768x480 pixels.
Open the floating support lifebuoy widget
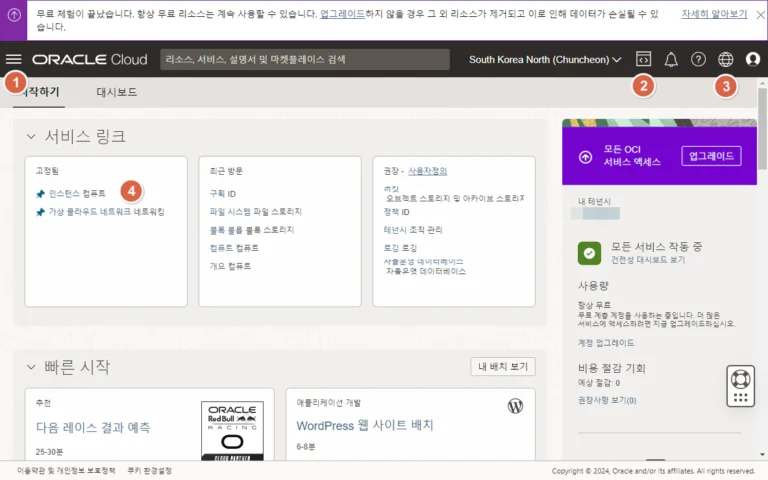point(740,386)
